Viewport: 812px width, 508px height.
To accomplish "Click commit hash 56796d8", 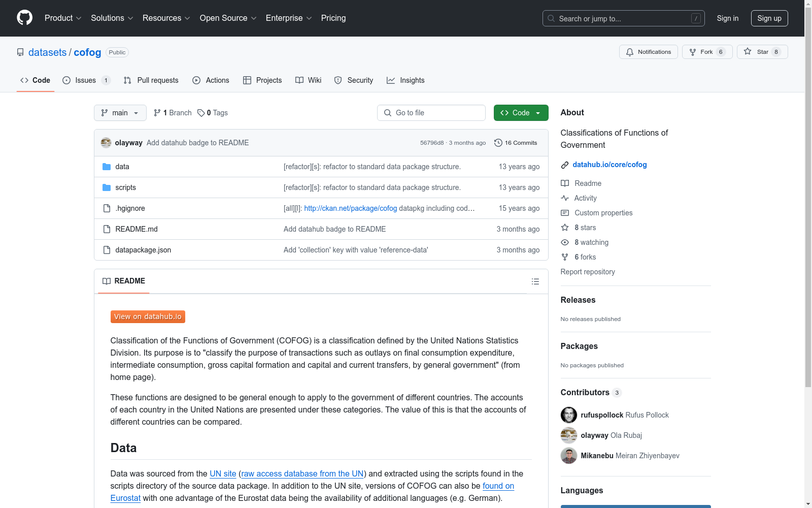I will coord(432,143).
